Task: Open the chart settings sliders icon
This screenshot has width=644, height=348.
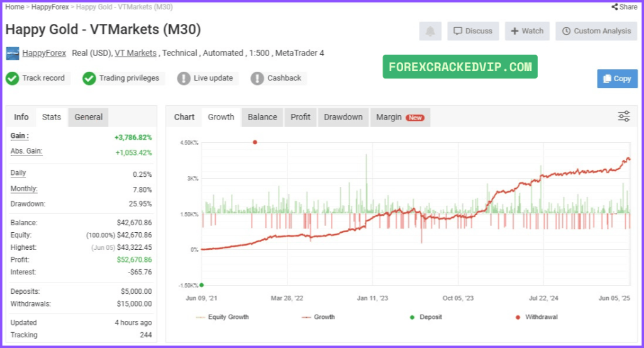Action: [x=624, y=116]
